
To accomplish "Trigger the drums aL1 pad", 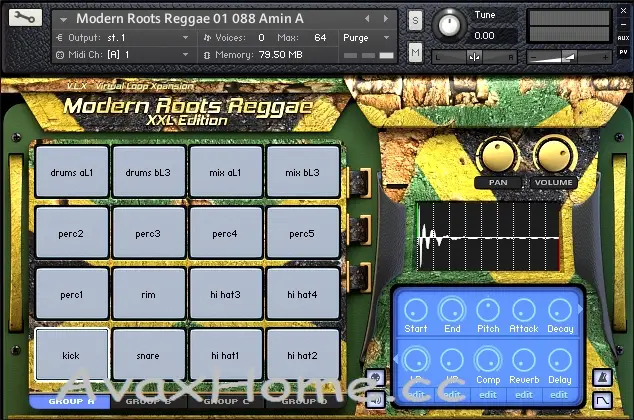I will coord(72,172).
